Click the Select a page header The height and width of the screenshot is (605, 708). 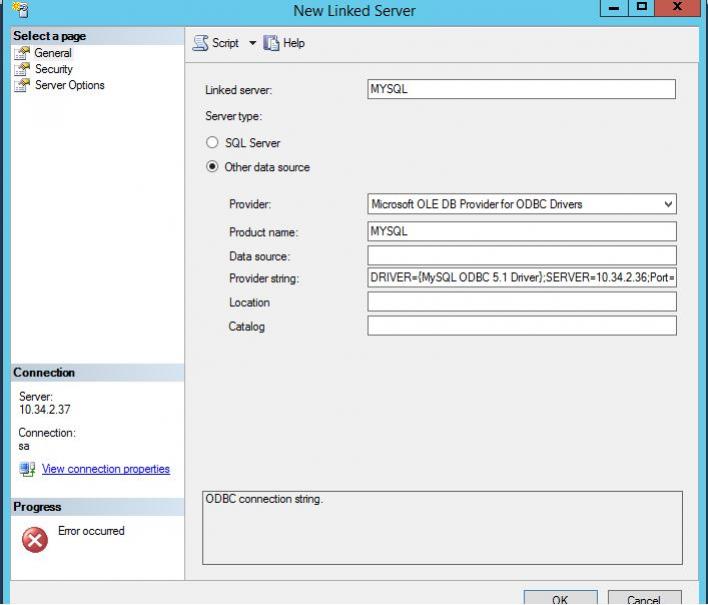pyautogui.click(x=98, y=36)
